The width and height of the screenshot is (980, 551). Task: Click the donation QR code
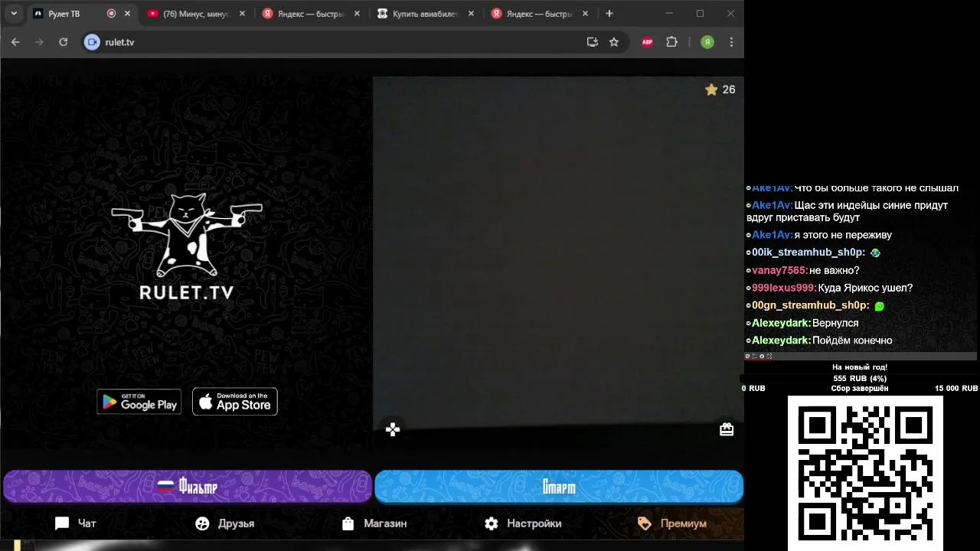(x=865, y=472)
